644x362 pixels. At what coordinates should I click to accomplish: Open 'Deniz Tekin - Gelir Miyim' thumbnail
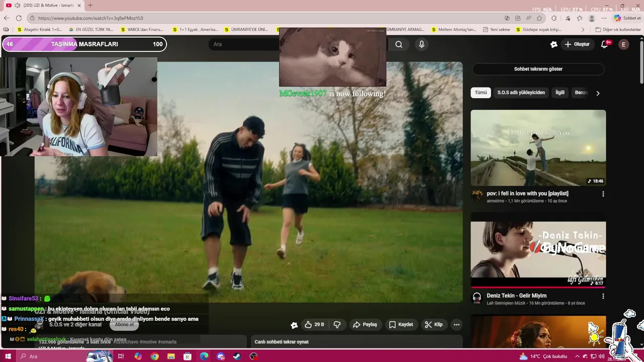(x=538, y=250)
